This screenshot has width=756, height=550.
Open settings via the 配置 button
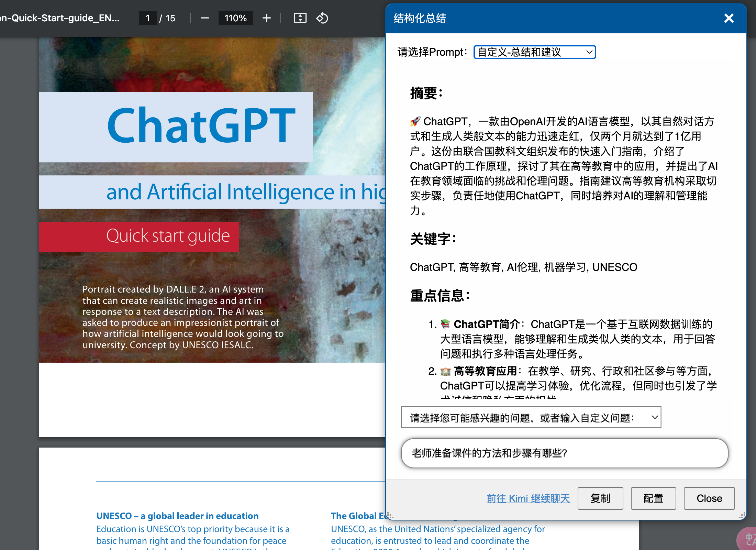pyautogui.click(x=653, y=498)
